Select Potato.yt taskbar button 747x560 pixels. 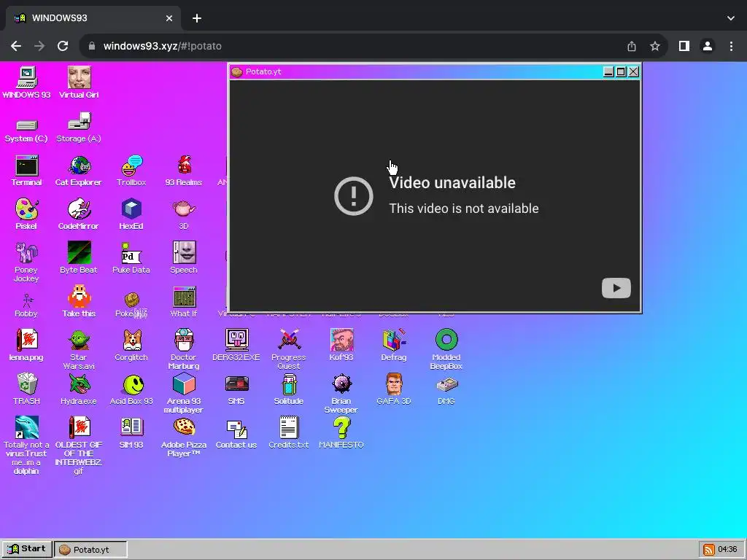coord(90,550)
